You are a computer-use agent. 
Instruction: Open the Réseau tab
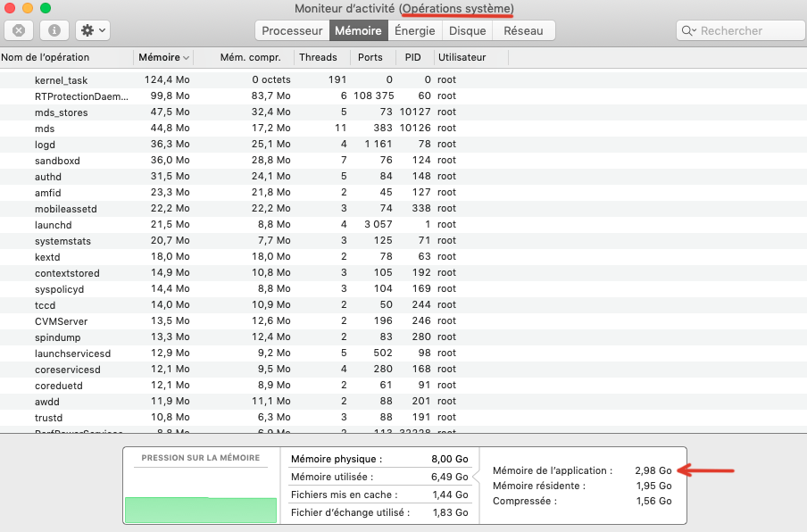click(x=523, y=31)
